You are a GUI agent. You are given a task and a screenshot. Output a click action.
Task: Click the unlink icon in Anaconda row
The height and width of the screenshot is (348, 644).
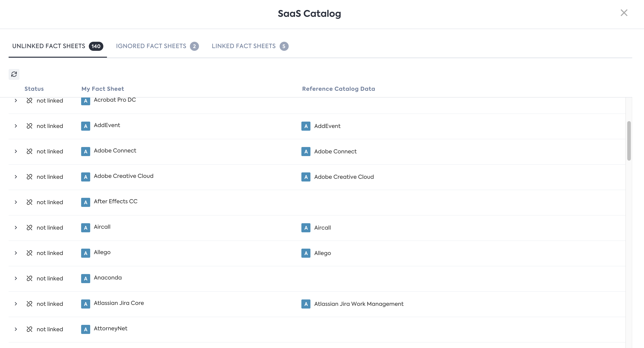29,278
